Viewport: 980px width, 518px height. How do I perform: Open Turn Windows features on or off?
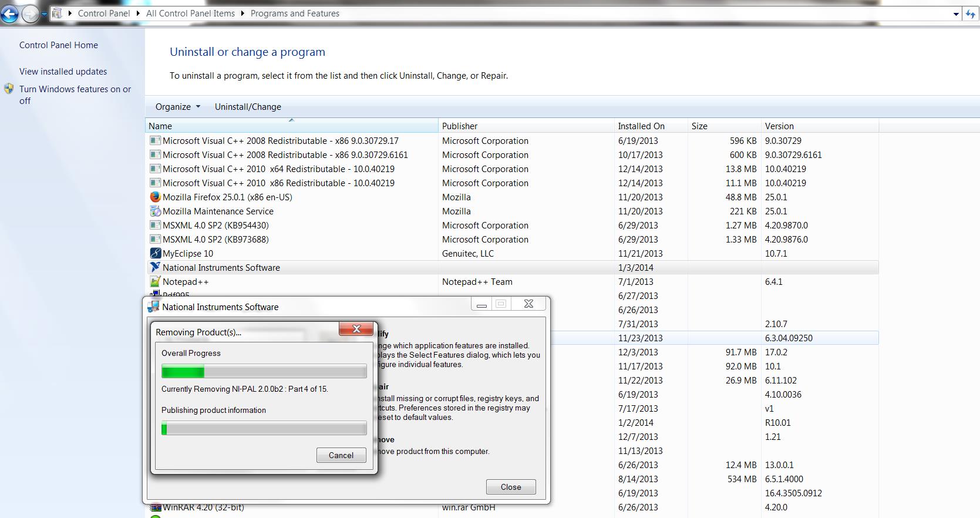pyautogui.click(x=75, y=95)
